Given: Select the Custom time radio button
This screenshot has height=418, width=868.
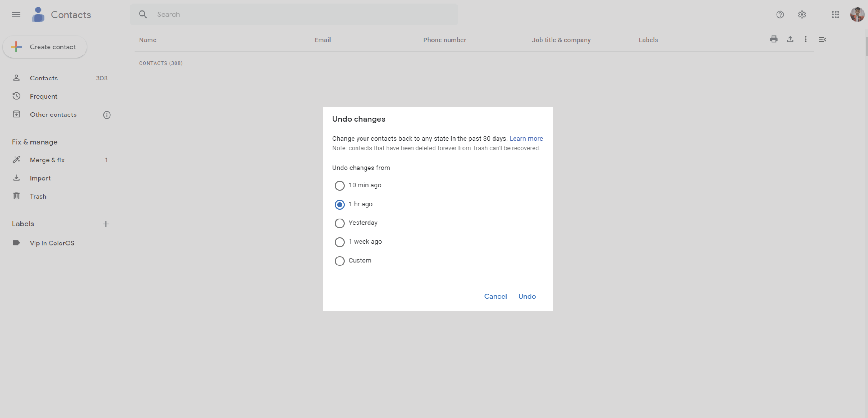Looking at the screenshot, I should pyautogui.click(x=339, y=261).
